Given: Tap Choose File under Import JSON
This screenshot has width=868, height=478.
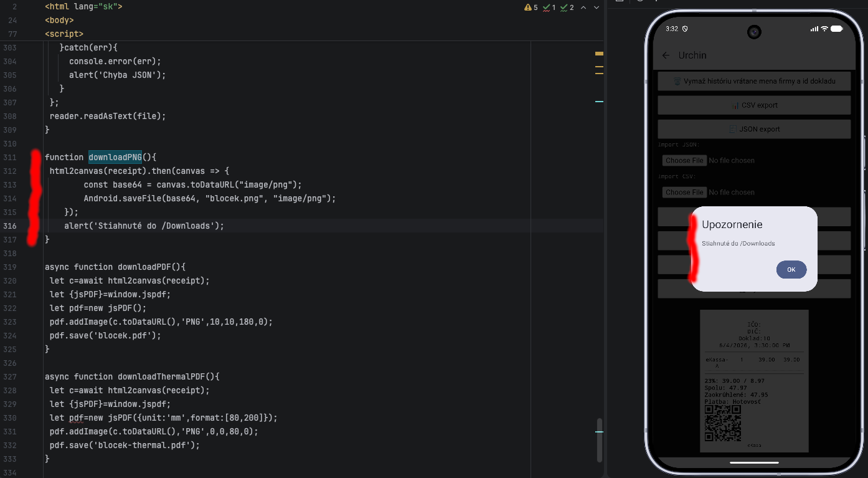Looking at the screenshot, I should click(x=684, y=161).
